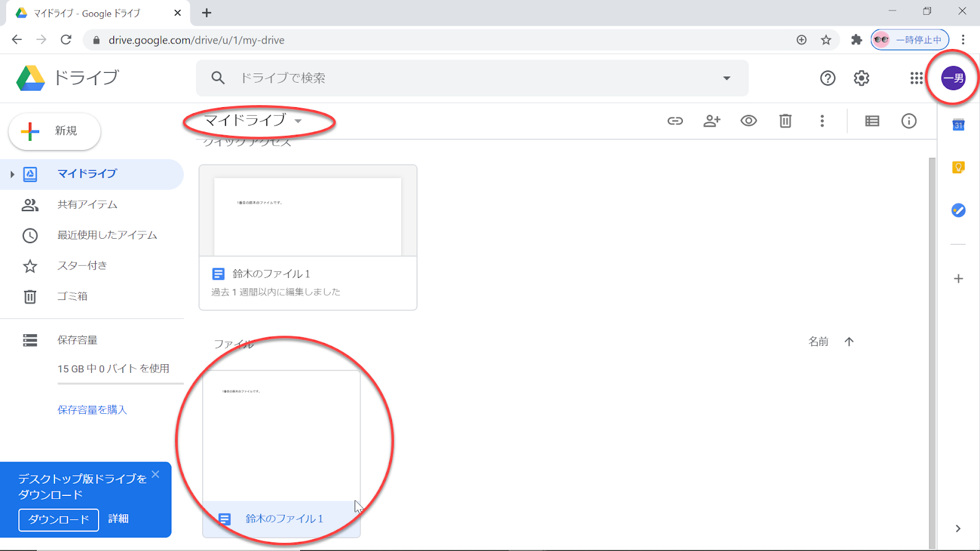Image resolution: width=980 pixels, height=551 pixels.
Task: Click 保存容量を購入 link
Action: tap(92, 410)
